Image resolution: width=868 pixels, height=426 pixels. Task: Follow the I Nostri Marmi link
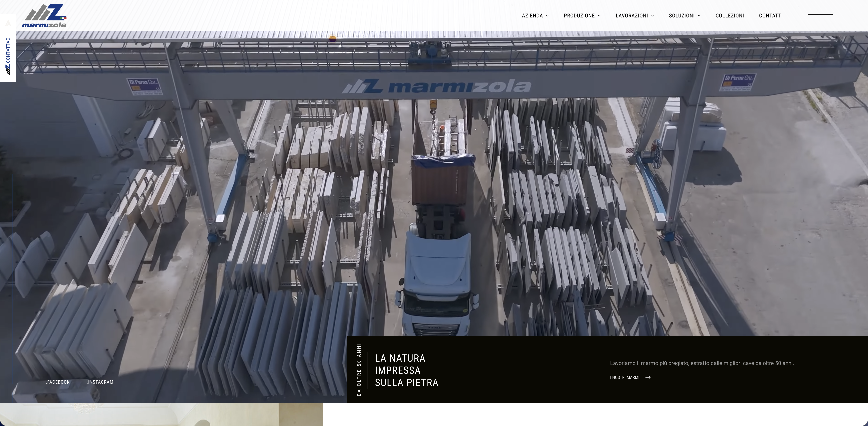pos(624,378)
